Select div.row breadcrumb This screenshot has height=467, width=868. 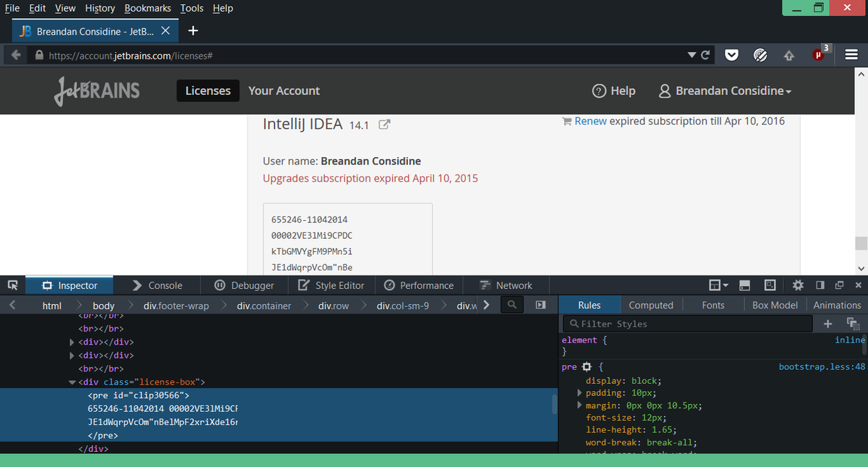click(x=333, y=306)
